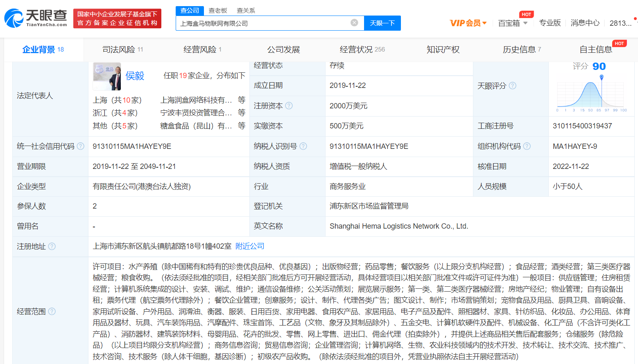Click the legal representative 侯毅 link

pyautogui.click(x=135, y=76)
